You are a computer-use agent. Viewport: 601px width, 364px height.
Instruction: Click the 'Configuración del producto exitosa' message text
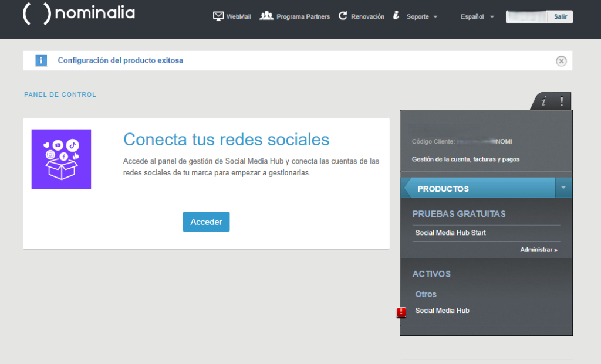pyautogui.click(x=120, y=60)
